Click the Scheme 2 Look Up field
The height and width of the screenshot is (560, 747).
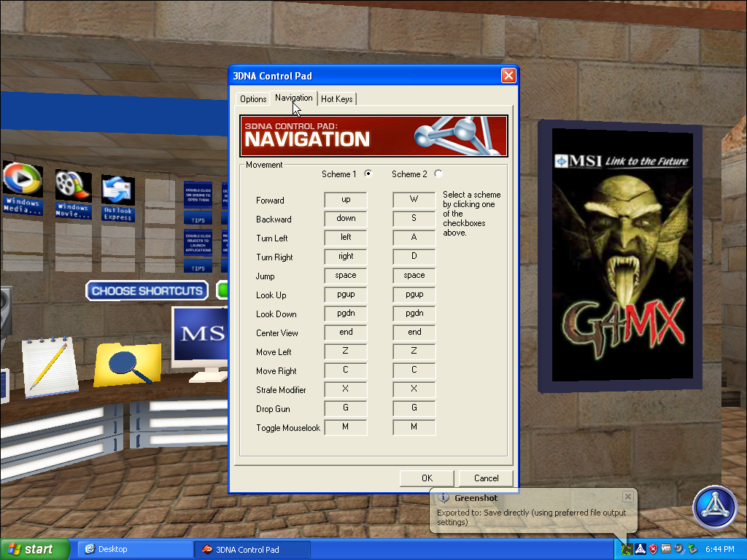pos(414,295)
